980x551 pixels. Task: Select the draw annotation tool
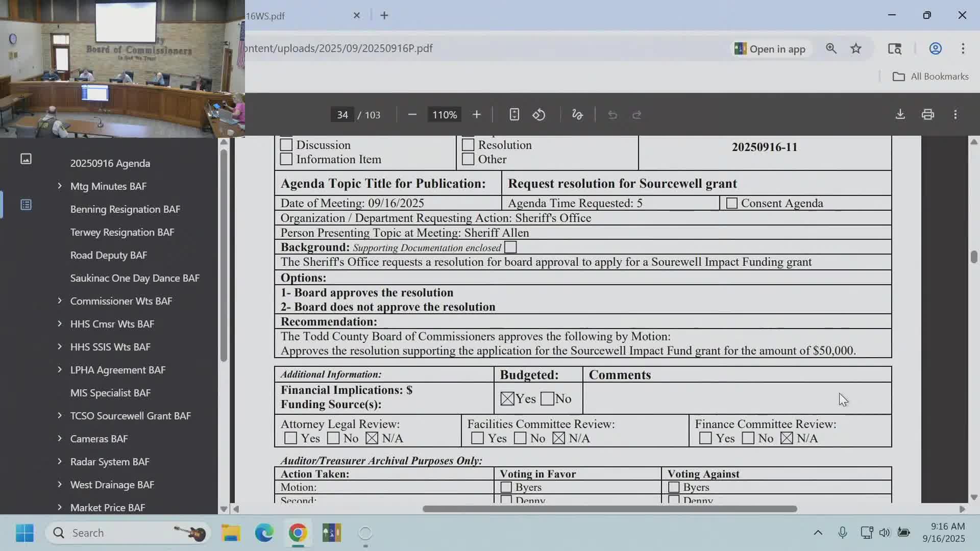pyautogui.click(x=577, y=115)
